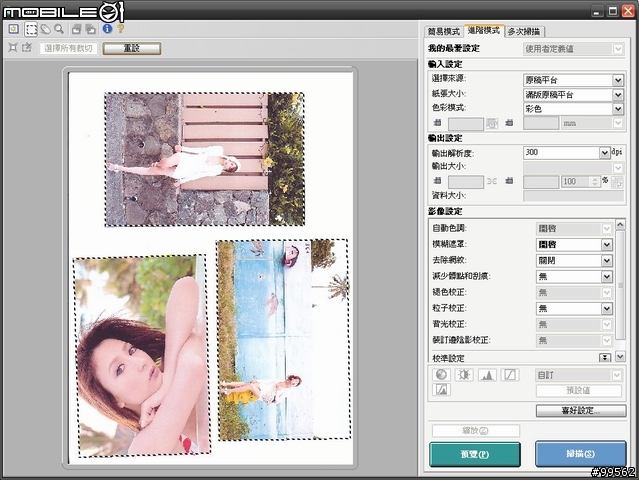Click the 資料大小 display field

573,196
